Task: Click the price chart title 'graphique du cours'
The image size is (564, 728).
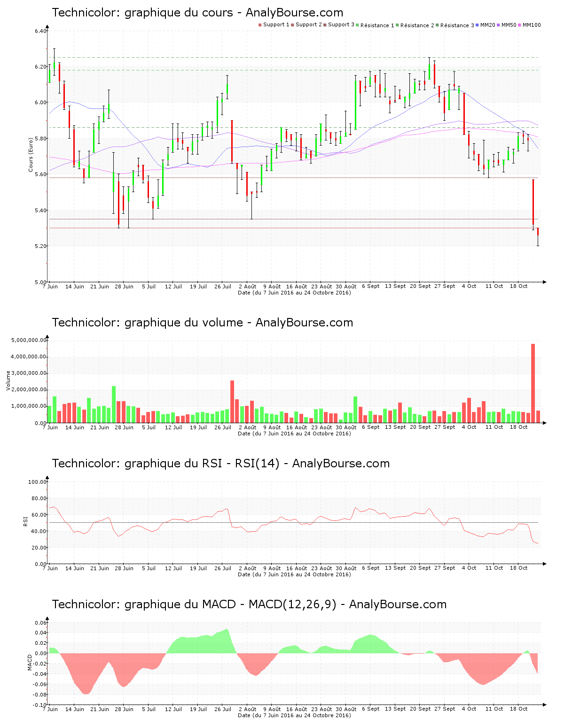Action: [179, 13]
